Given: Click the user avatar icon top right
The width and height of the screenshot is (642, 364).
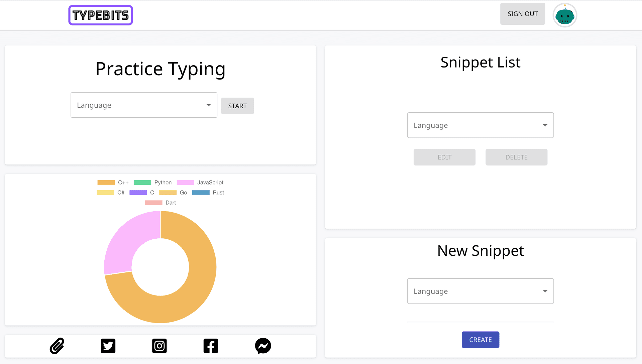Looking at the screenshot, I should (x=565, y=15).
